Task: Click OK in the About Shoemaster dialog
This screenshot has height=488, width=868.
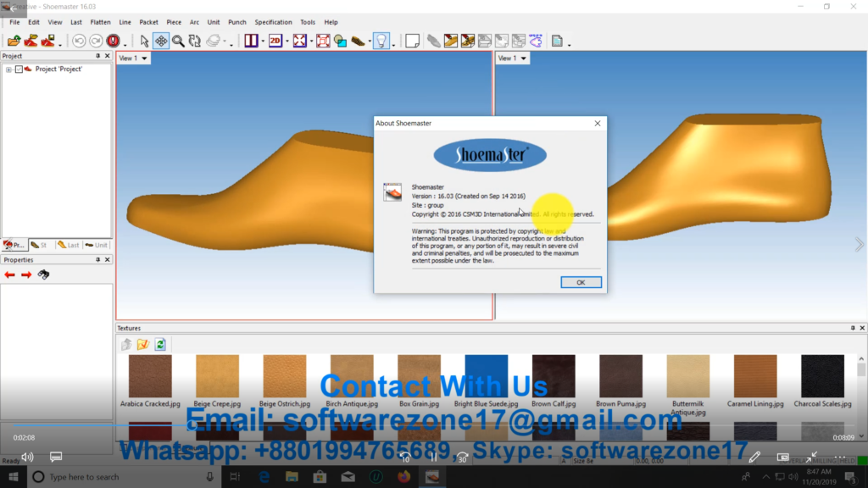Action: [x=581, y=282]
